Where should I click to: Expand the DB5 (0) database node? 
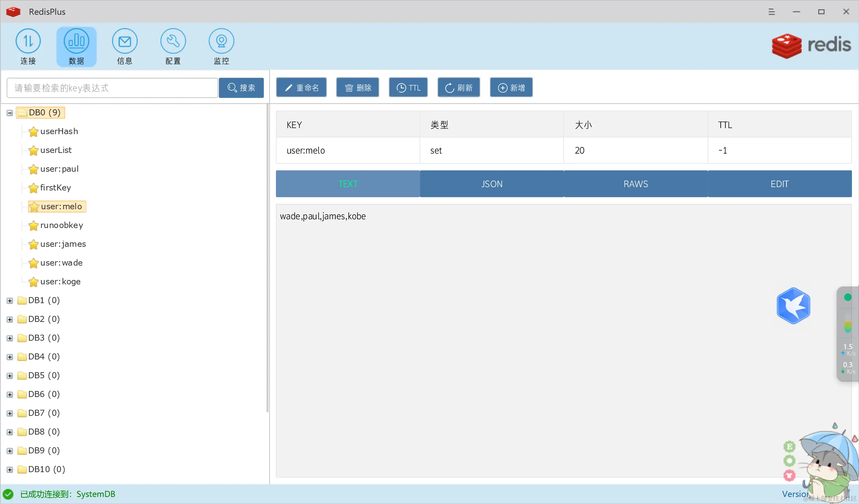10,376
